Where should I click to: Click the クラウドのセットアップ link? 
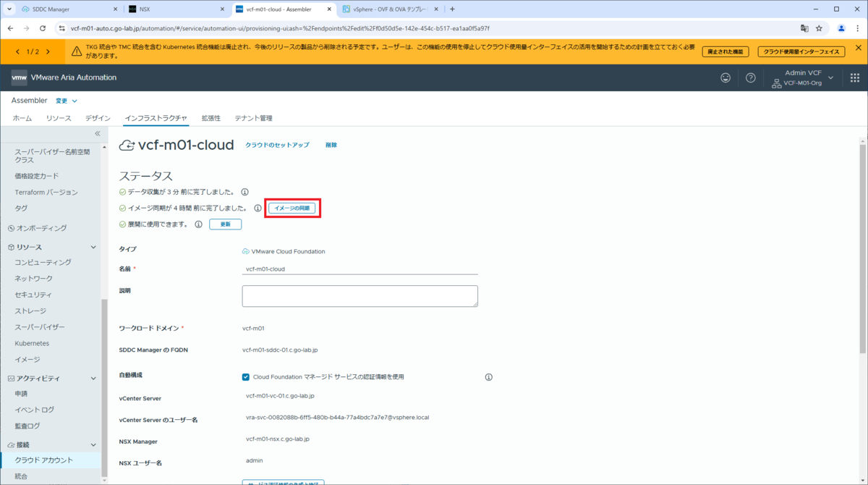(277, 145)
